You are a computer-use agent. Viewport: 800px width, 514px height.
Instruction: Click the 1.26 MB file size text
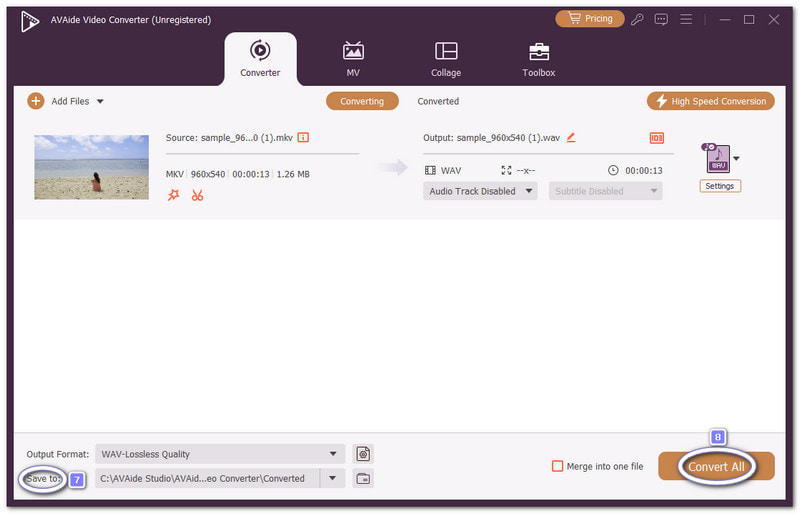[x=293, y=174]
